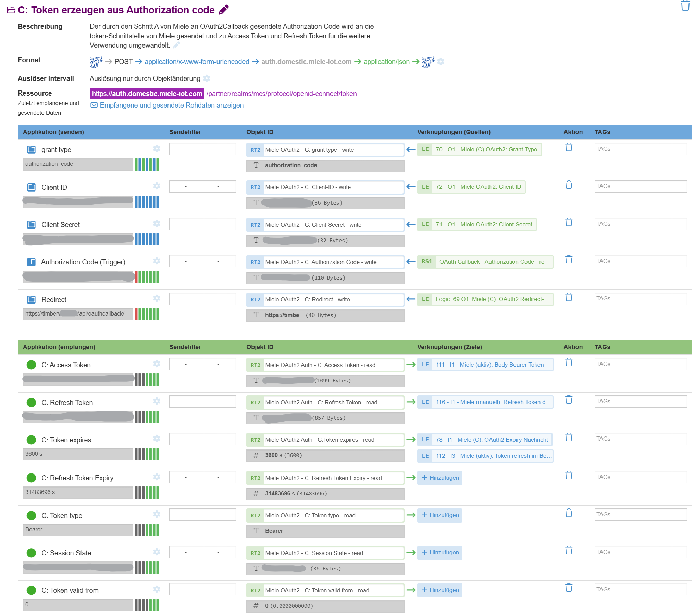This screenshot has height=616, width=695.
Task: Click the TAGs input field of the Client ID row
Action: [x=640, y=186]
